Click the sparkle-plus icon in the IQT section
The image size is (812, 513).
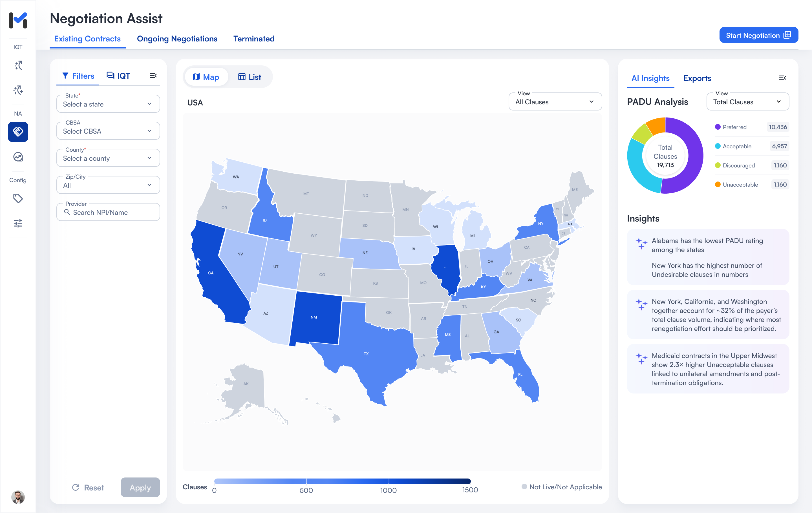coord(18,90)
